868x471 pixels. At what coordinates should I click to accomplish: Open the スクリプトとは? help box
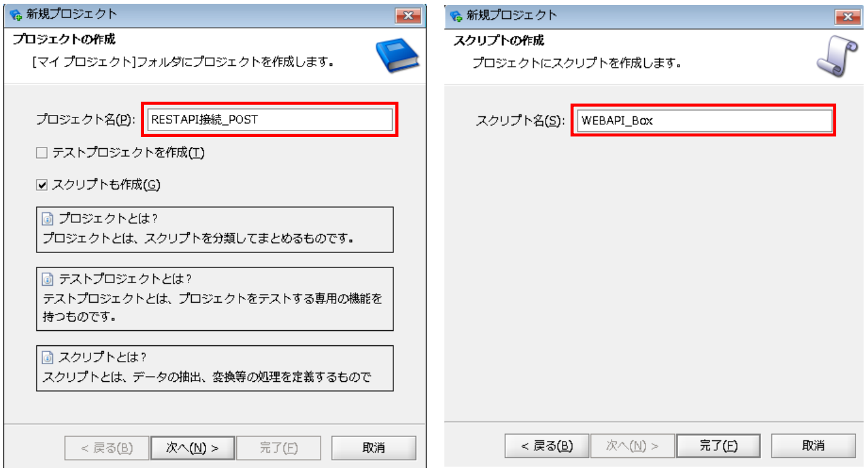coord(215,368)
